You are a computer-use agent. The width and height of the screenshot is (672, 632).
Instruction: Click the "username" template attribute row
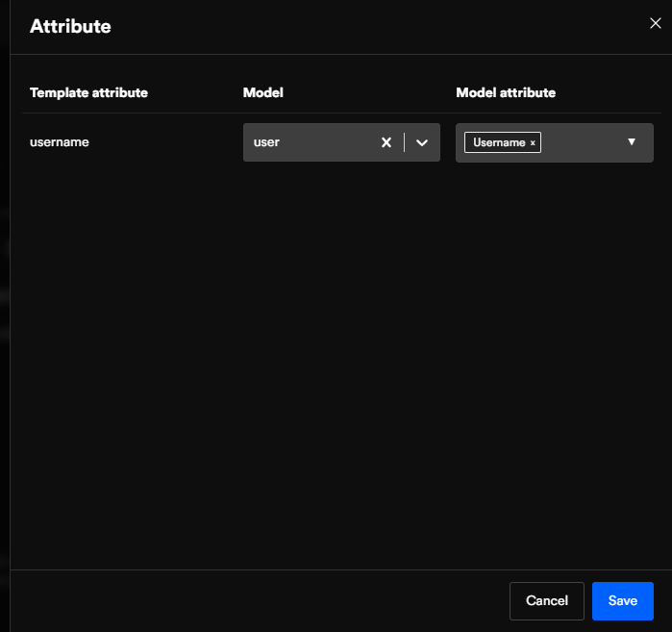pyautogui.click(x=60, y=142)
